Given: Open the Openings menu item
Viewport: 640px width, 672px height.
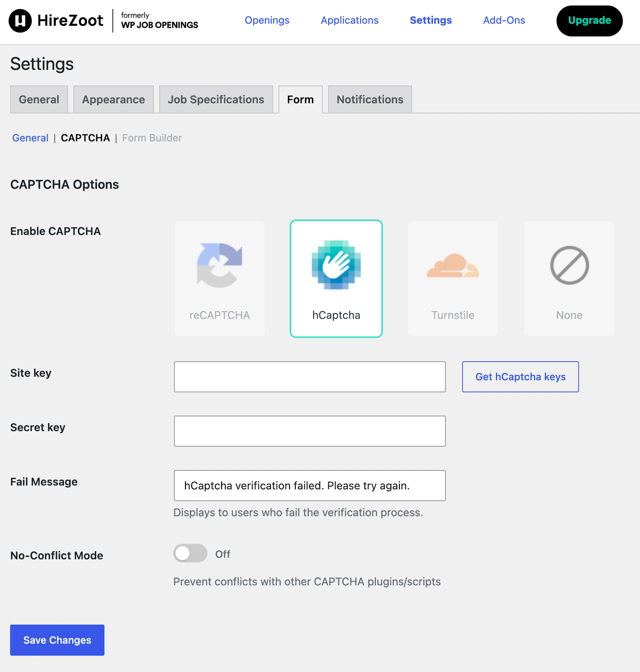Looking at the screenshot, I should pos(267,20).
